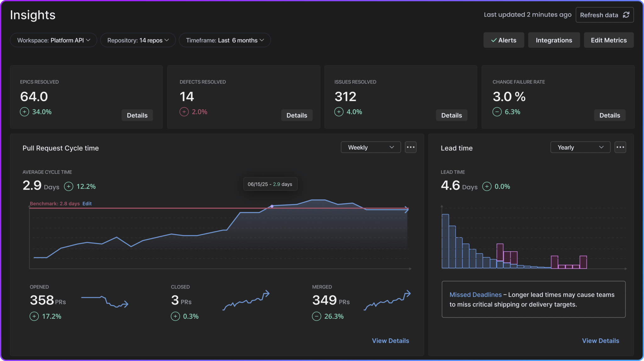644x361 pixels.
Task: Click the plus icon beside 12.2% cycle time
Action: 68,186
